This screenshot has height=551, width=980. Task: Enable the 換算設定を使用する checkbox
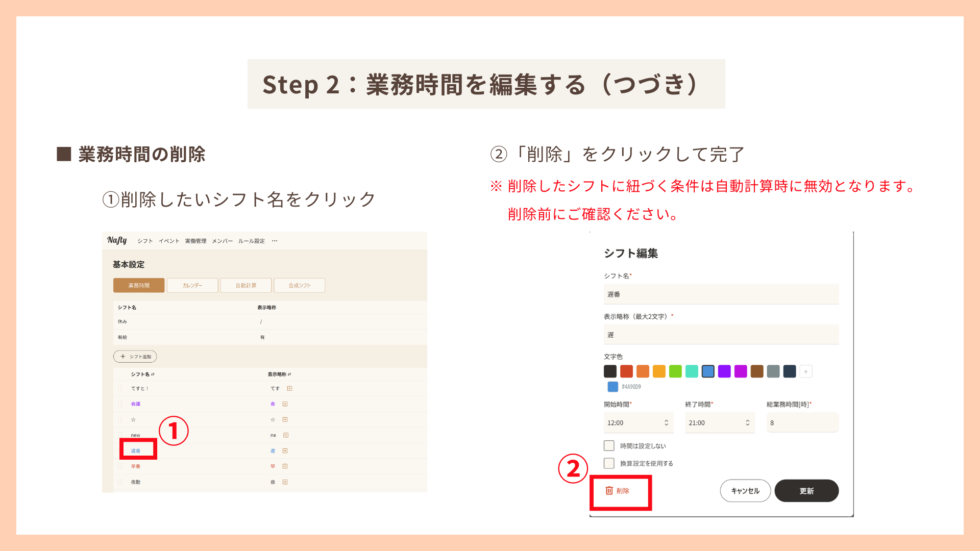pos(609,464)
